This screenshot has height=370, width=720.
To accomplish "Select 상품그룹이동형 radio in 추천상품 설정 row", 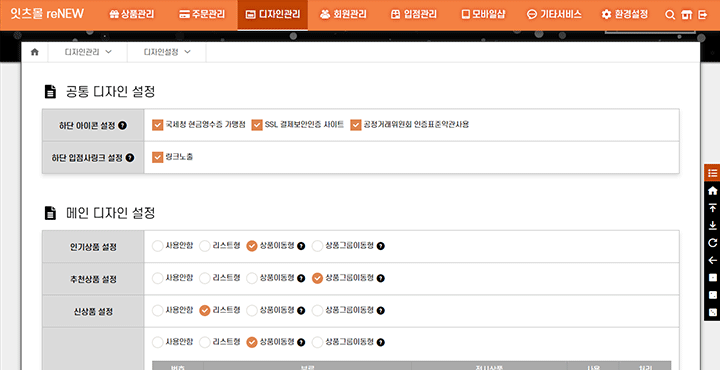I will tap(317, 278).
